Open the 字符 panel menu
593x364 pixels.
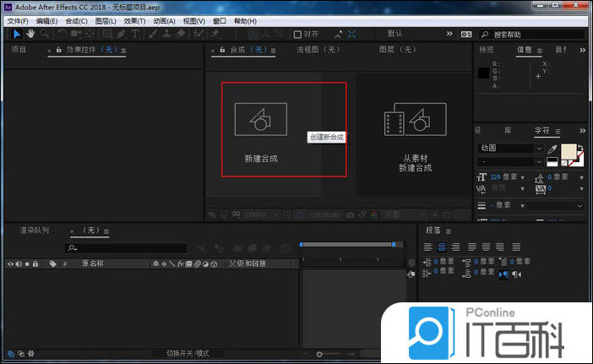(x=558, y=131)
